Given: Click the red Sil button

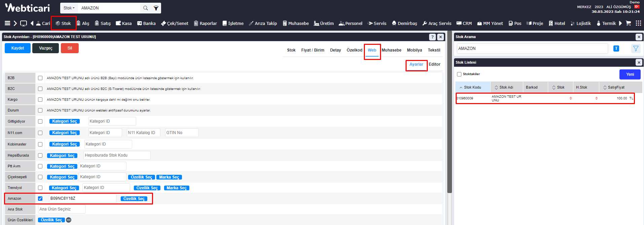Looking at the screenshot, I should point(70,48).
